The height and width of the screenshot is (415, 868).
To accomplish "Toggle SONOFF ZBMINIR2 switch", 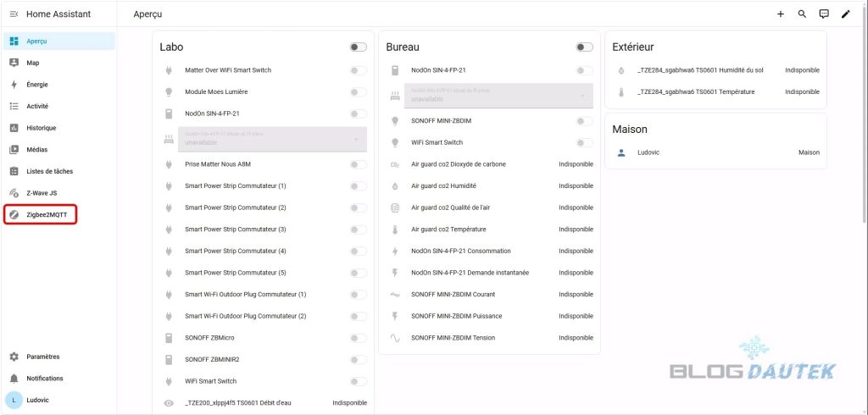I will click(359, 360).
